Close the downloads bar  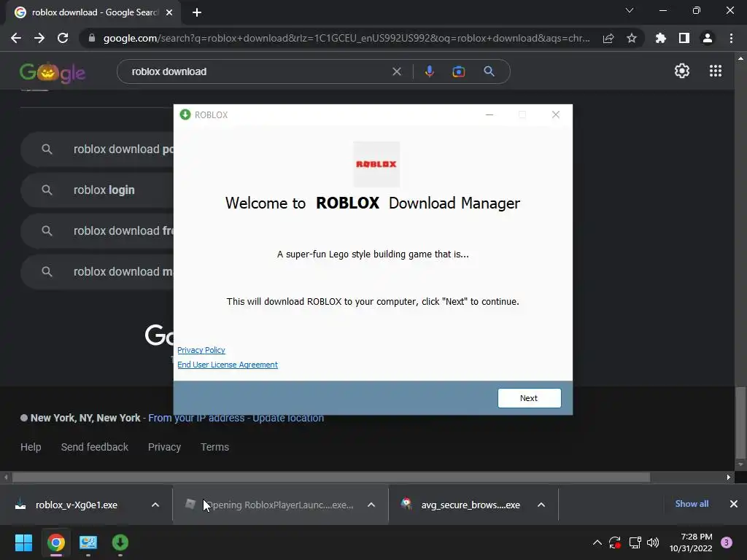pyautogui.click(x=734, y=504)
